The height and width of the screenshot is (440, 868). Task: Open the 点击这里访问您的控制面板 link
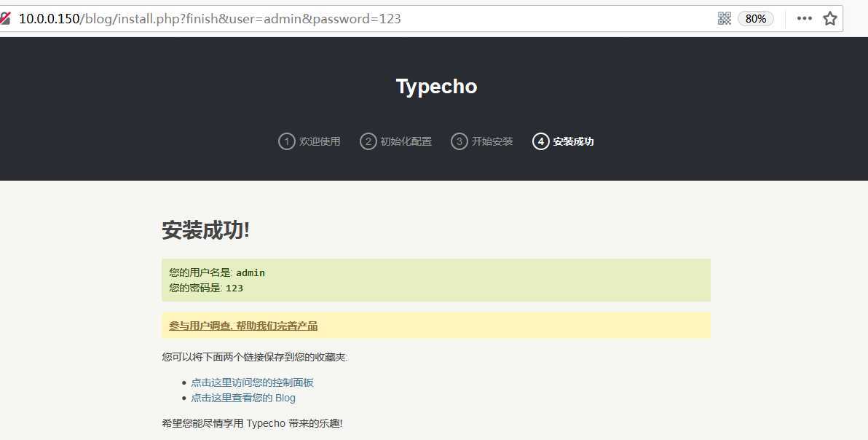(x=253, y=382)
